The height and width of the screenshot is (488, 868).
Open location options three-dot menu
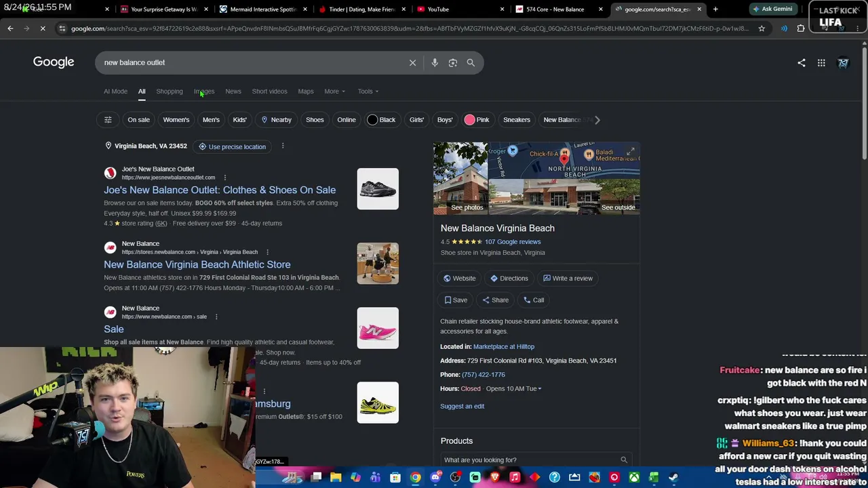[x=283, y=146]
